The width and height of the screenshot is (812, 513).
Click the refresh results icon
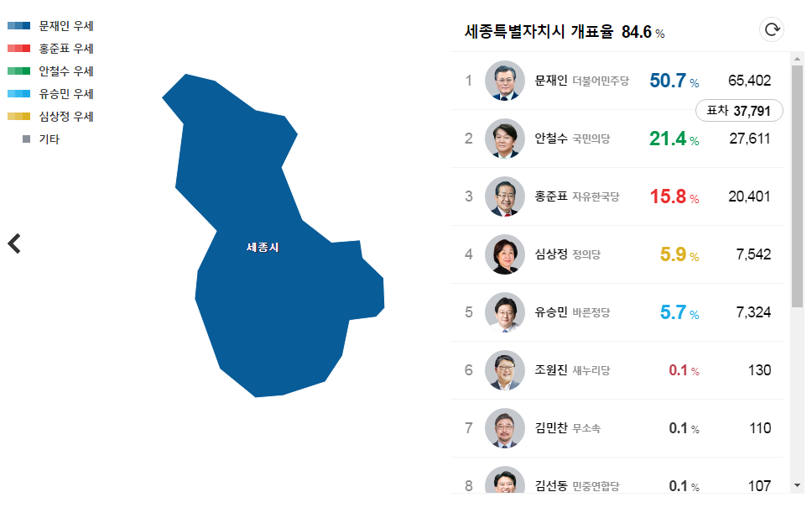(x=771, y=29)
